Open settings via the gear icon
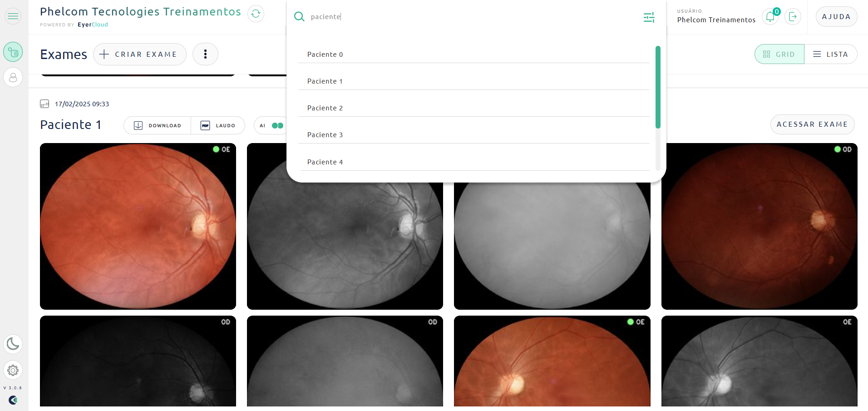The image size is (868, 411). (13, 370)
